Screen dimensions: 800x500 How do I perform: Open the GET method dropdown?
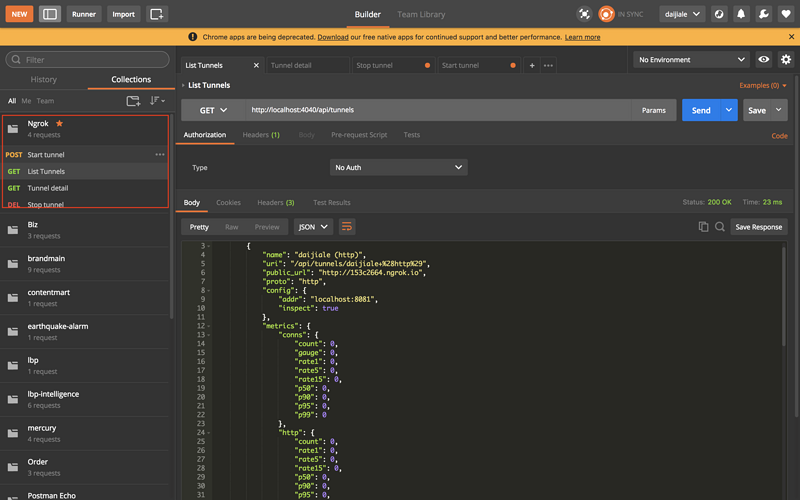[x=213, y=110]
